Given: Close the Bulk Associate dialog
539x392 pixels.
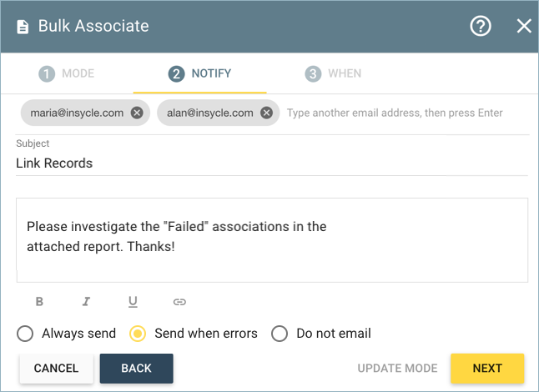Looking at the screenshot, I should 524,26.
